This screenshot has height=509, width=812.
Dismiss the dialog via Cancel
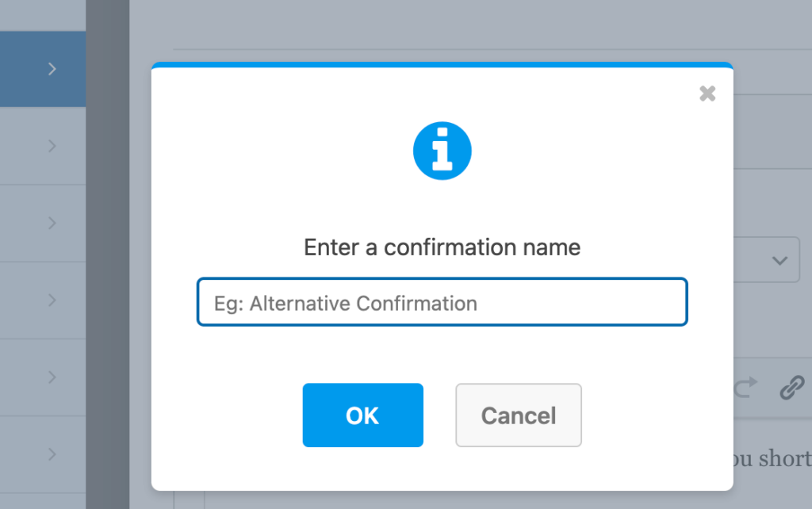pos(518,415)
